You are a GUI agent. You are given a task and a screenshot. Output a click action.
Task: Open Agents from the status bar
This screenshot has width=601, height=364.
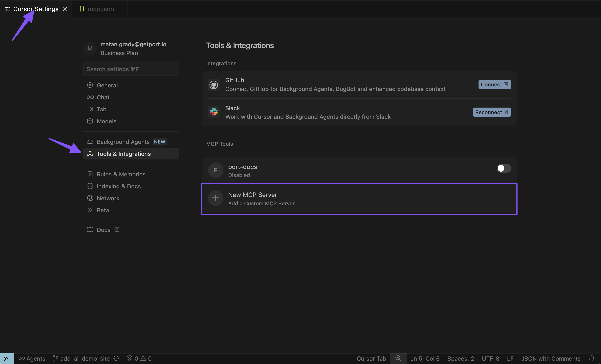click(x=32, y=358)
